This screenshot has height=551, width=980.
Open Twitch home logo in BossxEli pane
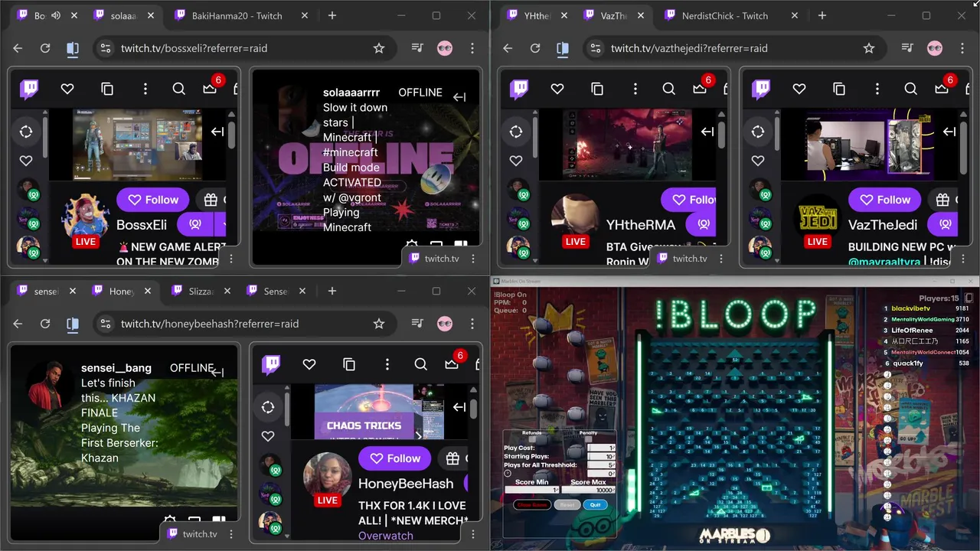click(x=29, y=90)
